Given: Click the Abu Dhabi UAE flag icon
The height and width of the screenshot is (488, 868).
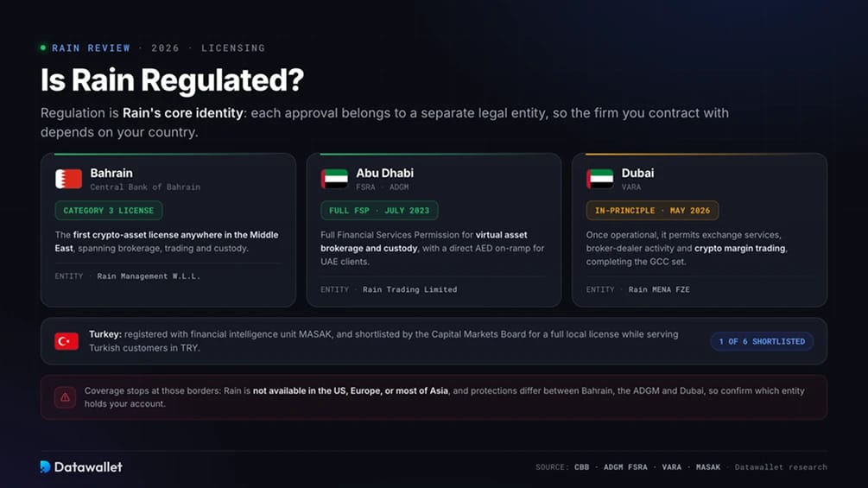Looking at the screenshot, I should tap(334, 180).
